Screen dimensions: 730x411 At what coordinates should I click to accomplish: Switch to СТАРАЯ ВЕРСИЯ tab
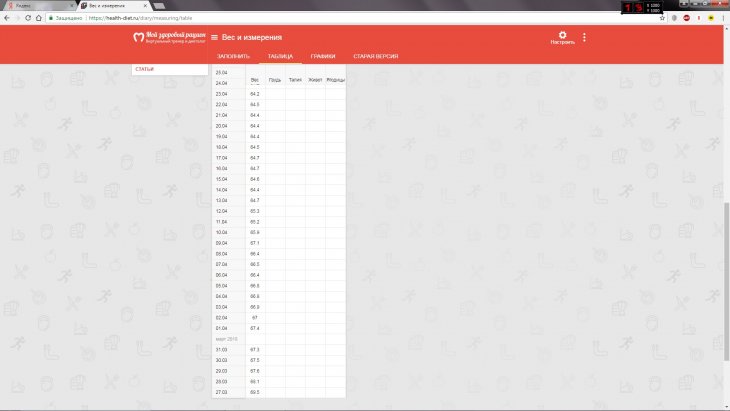point(376,56)
